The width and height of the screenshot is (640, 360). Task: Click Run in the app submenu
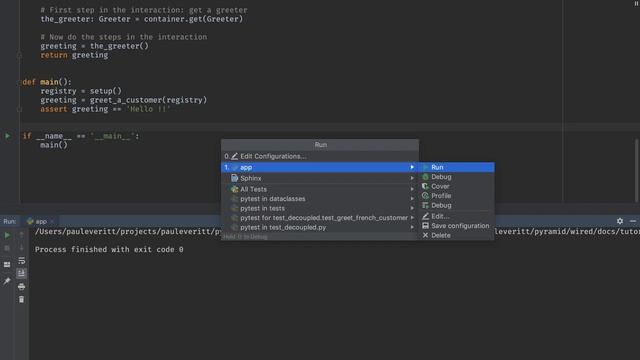pyautogui.click(x=456, y=167)
